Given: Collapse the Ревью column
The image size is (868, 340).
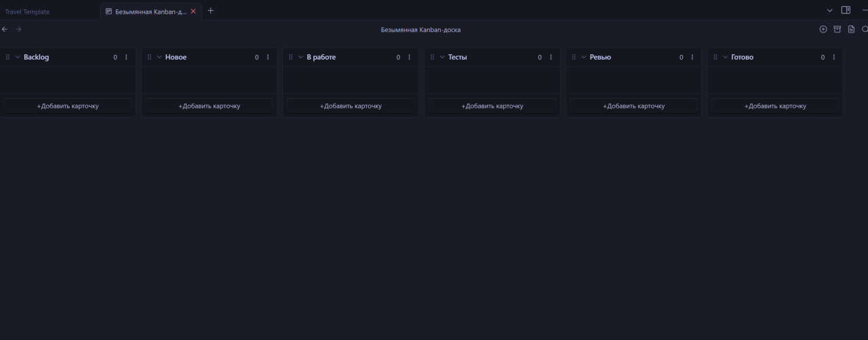Looking at the screenshot, I should pyautogui.click(x=584, y=58).
